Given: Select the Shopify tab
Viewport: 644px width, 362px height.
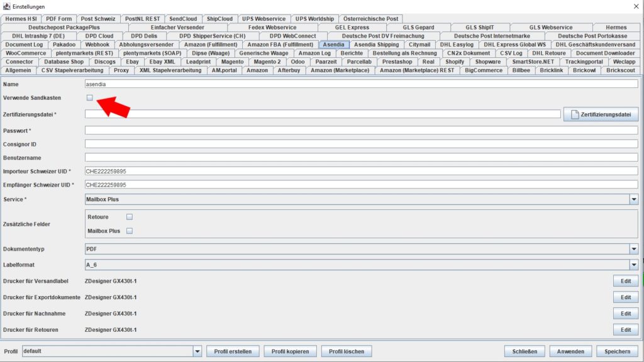Looking at the screenshot, I should (455, 62).
